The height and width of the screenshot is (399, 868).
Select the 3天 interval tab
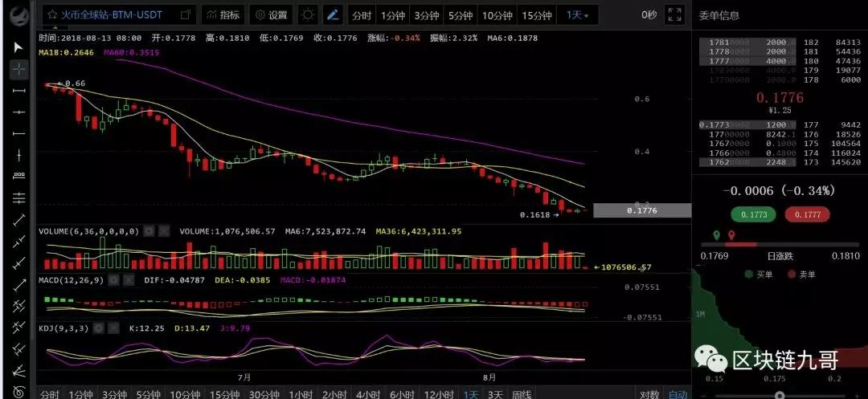(495, 393)
